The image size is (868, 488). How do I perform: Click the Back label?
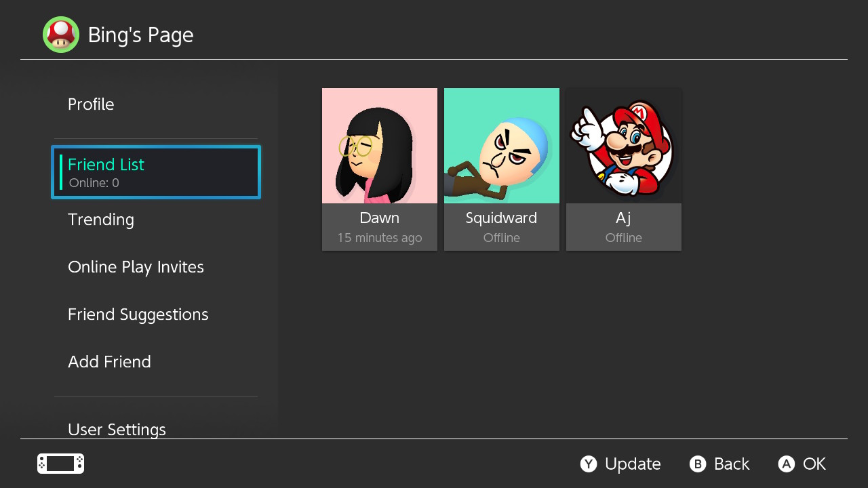[732, 464]
